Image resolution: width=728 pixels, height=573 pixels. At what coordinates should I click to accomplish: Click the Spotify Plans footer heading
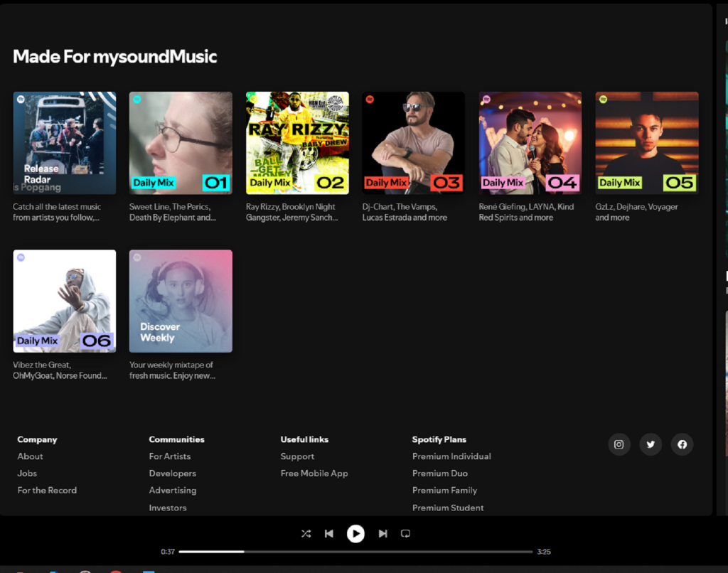[x=439, y=439]
